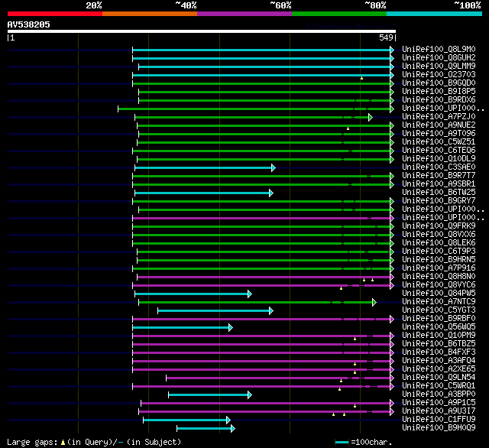Click the green ~80% identity legend segment

pos(339,14)
